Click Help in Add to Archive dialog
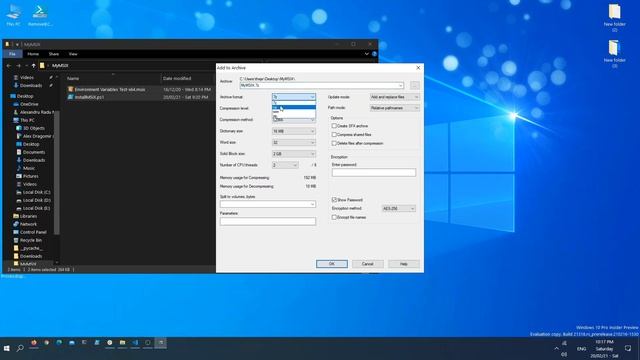Viewport: 640px width, 360px height. (x=404, y=264)
